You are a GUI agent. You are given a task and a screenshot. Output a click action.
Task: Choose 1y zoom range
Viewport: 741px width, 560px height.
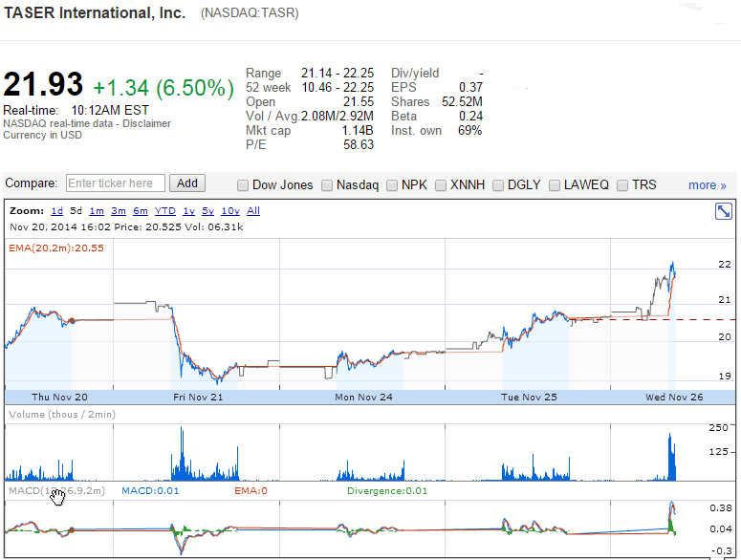click(189, 210)
